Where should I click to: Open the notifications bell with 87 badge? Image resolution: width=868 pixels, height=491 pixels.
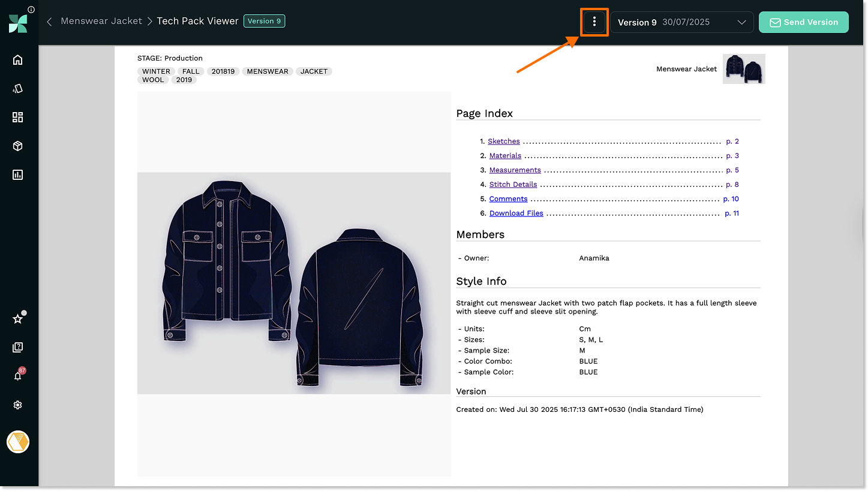(17, 376)
